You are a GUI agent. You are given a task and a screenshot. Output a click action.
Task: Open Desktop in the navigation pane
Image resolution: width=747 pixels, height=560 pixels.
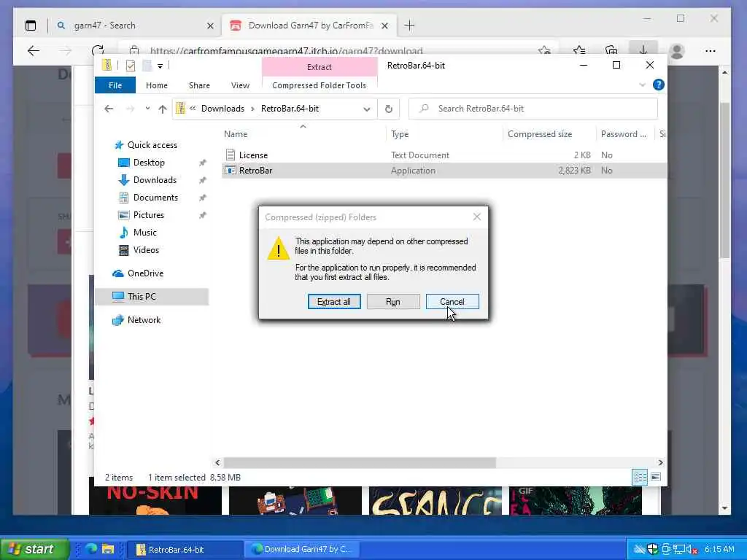click(x=149, y=163)
